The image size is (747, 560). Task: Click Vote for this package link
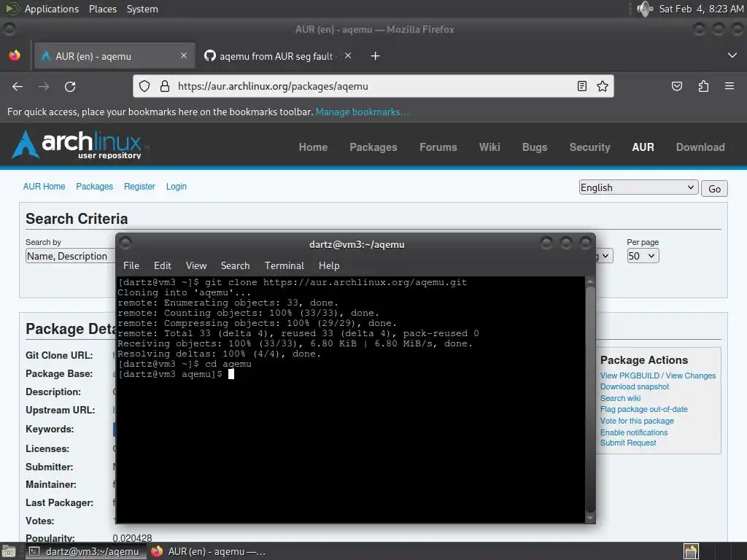(x=637, y=421)
